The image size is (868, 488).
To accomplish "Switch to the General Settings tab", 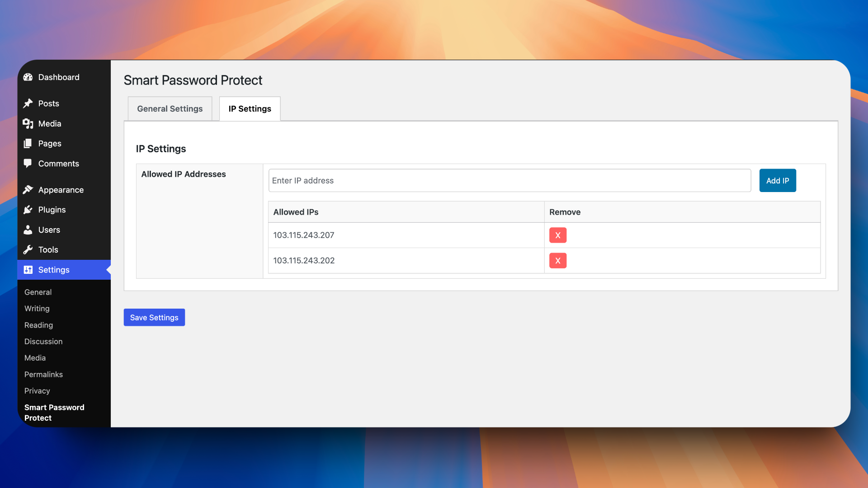I will pos(170,108).
